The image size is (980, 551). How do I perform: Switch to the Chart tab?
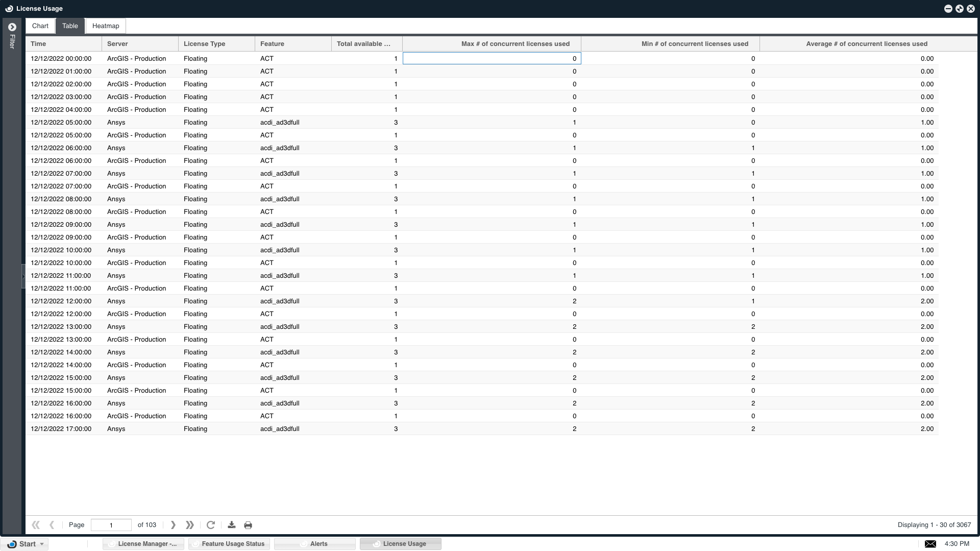click(x=40, y=26)
